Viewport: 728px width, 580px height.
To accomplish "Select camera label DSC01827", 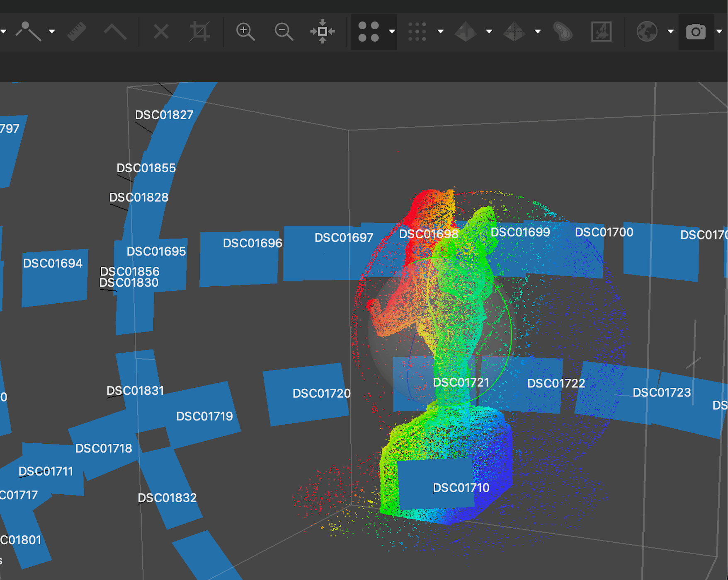I will click(x=164, y=115).
